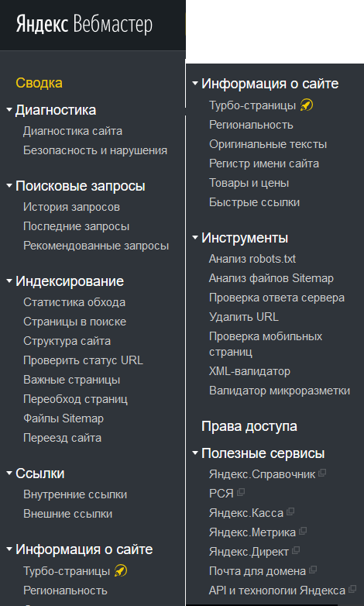Screen dimensions: 364x606
Task: Collapse the Инструменты section arrow
Action: (x=195, y=237)
